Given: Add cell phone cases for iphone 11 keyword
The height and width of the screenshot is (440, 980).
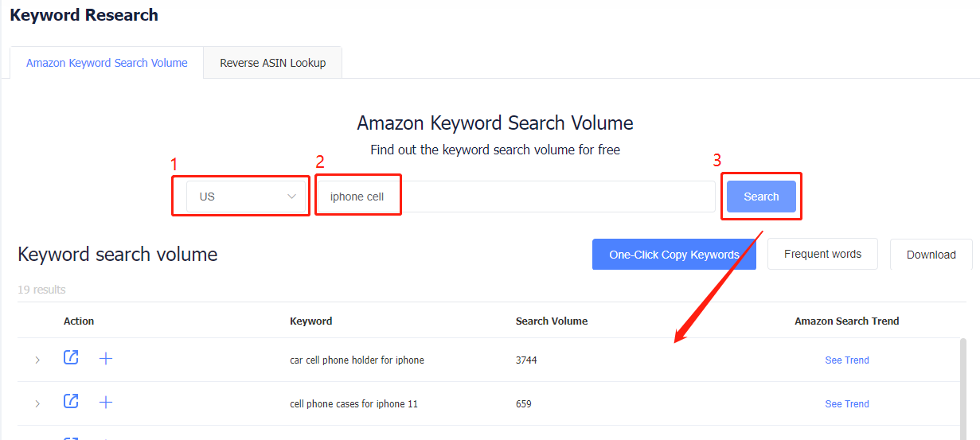Looking at the screenshot, I should click(106, 403).
